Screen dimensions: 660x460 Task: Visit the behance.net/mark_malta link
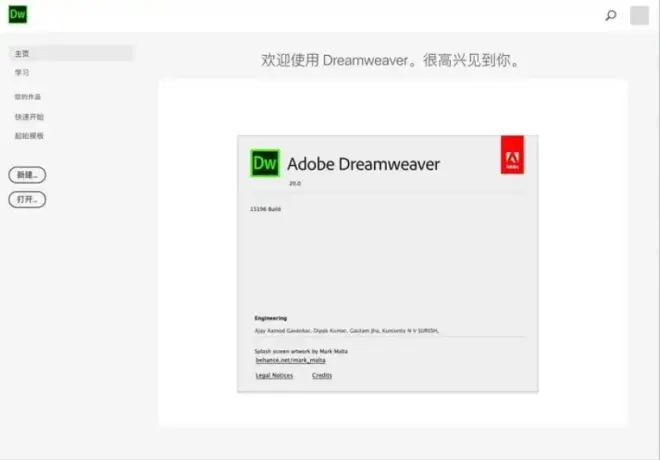[x=283, y=359]
